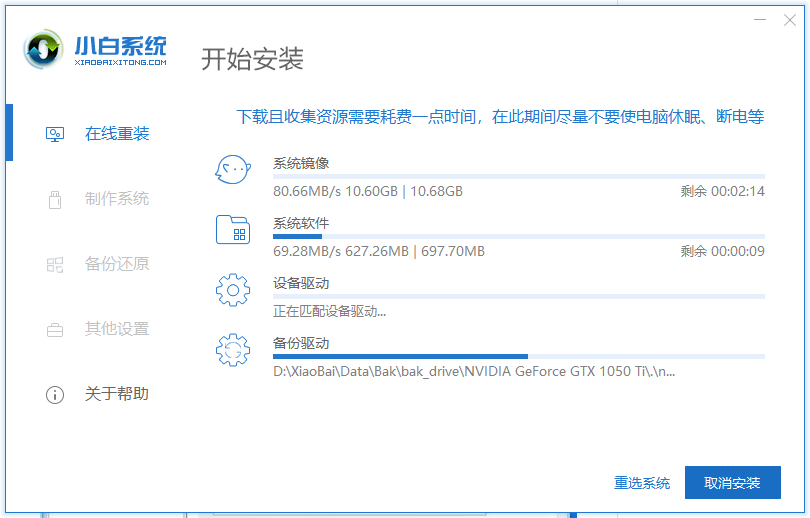
Task: Click the blue download notice 下载且收集资源 text
Action: (500, 117)
